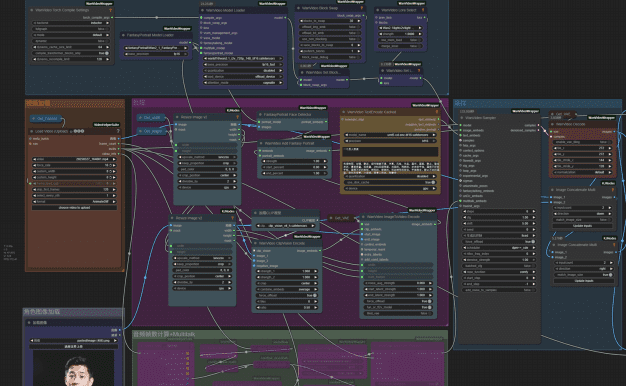Toggle use_disk_cache in TextEncode Cached

(390, 182)
